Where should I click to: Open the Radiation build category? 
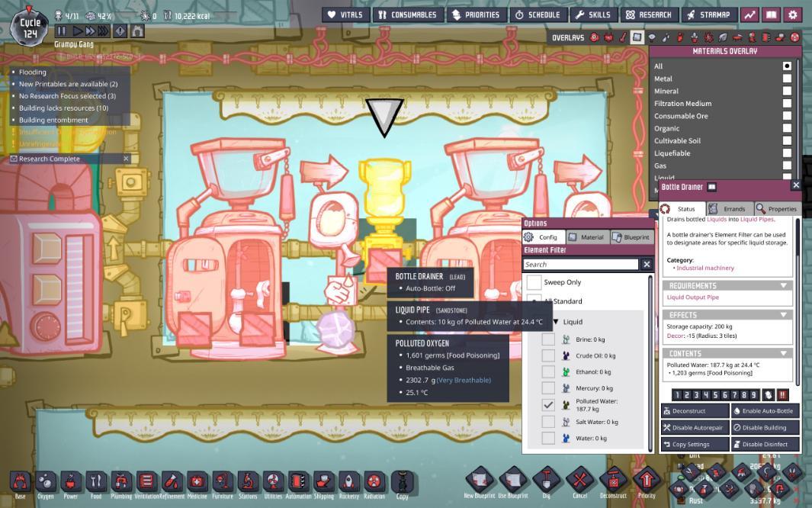374,481
